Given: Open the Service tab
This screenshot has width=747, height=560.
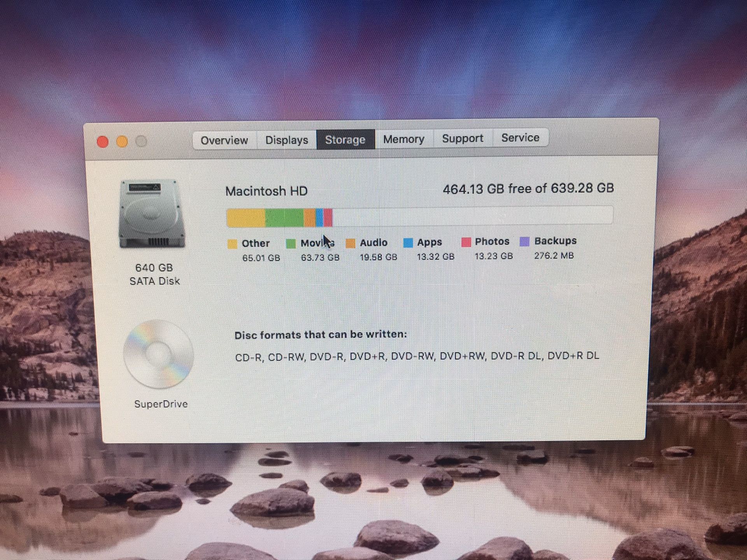Looking at the screenshot, I should (x=520, y=138).
